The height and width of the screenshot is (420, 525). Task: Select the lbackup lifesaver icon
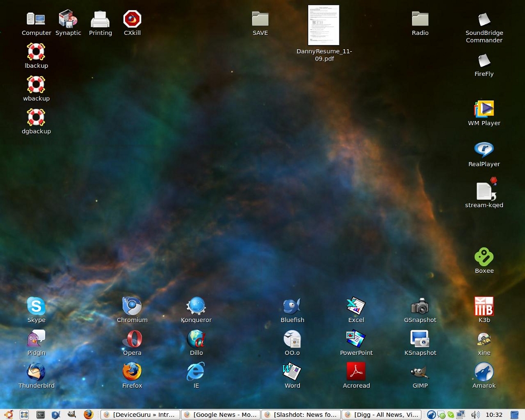pos(36,52)
